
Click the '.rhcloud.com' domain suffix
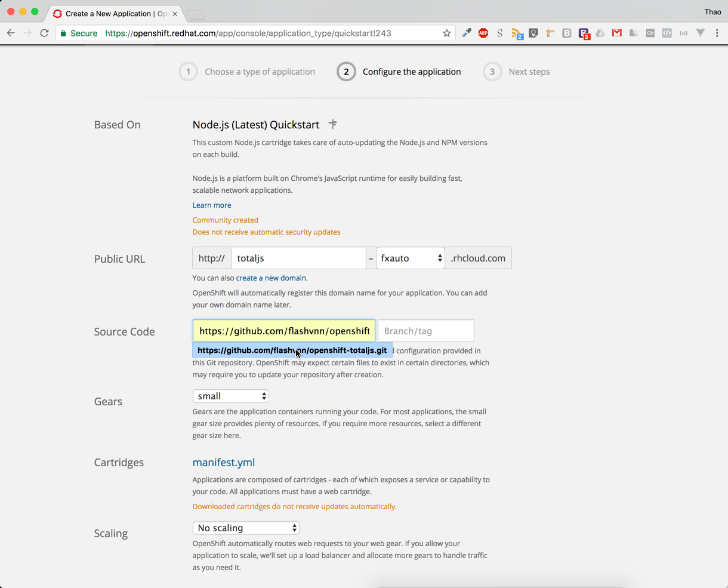pyautogui.click(x=478, y=258)
